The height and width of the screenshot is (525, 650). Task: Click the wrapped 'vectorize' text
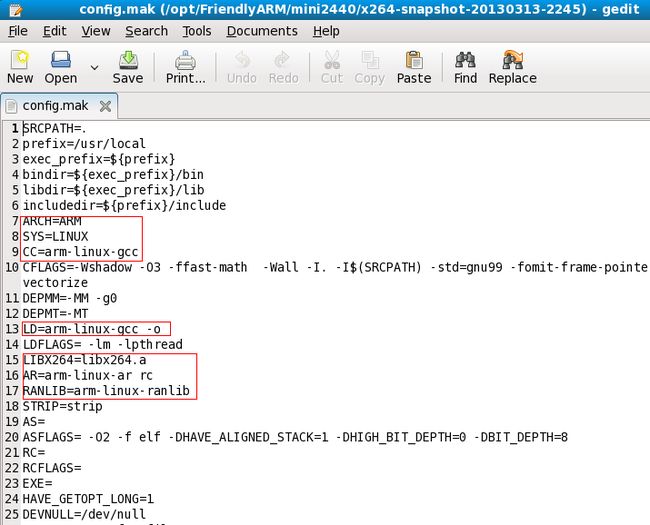coord(55,283)
